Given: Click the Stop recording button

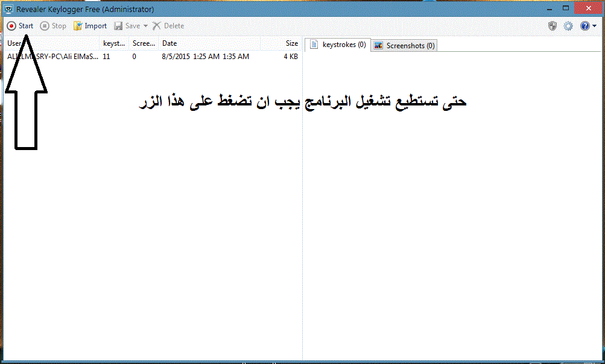Looking at the screenshot, I should 53,26.
